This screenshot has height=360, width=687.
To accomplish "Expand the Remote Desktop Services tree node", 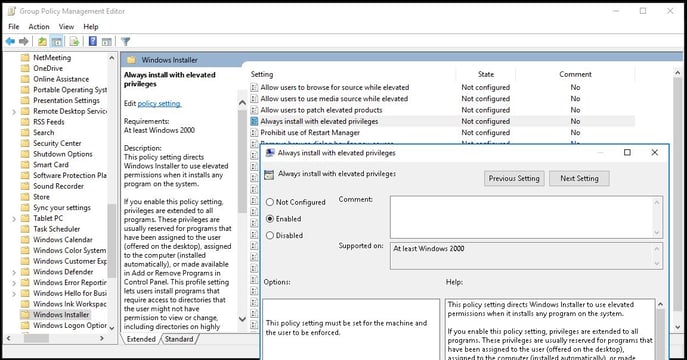I will pyautogui.click(x=14, y=112).
